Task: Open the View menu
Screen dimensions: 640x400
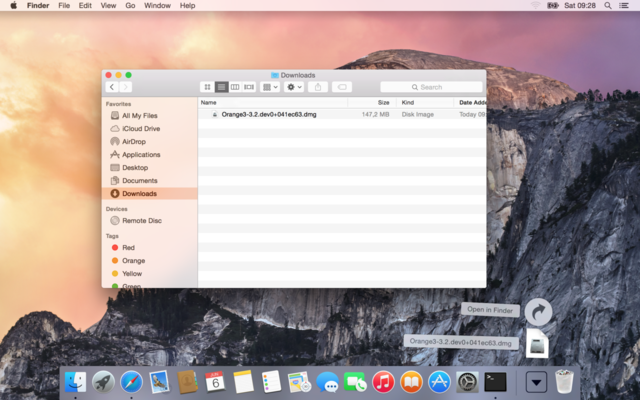Action: [x=108, y=5]
